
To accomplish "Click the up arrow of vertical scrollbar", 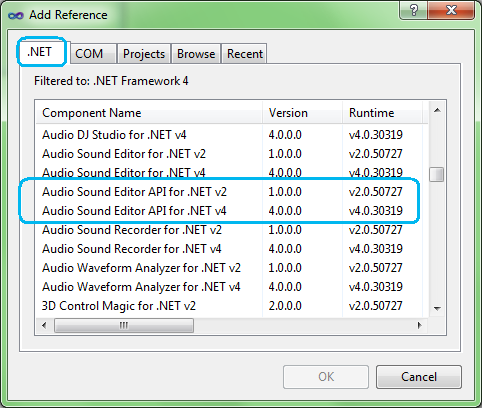I will (x=437, y=110).
